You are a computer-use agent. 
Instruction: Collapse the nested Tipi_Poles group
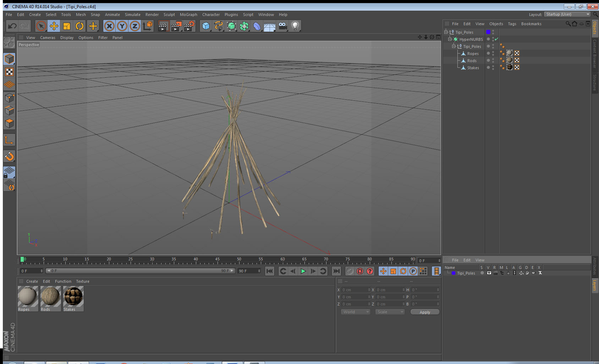click(454, 46)
